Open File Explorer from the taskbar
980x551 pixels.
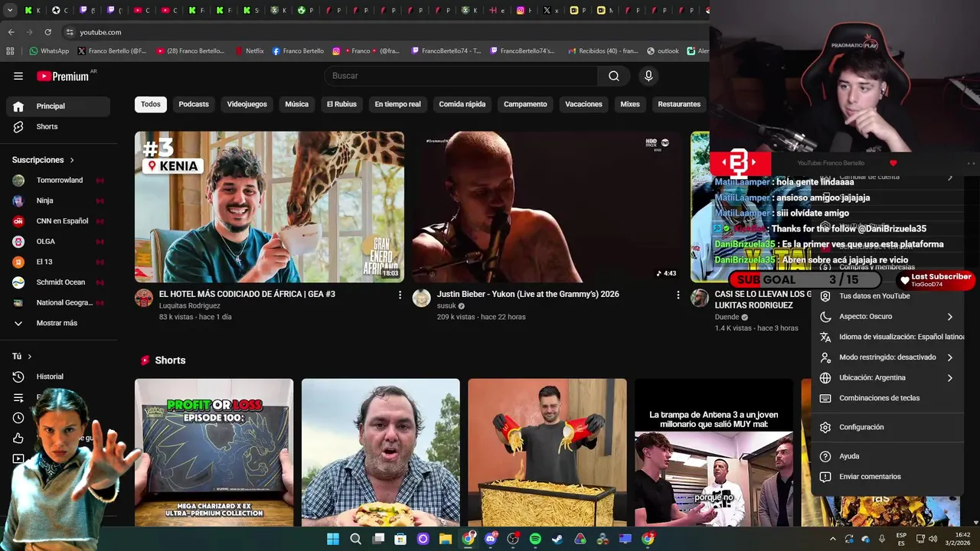click(446, 539)
